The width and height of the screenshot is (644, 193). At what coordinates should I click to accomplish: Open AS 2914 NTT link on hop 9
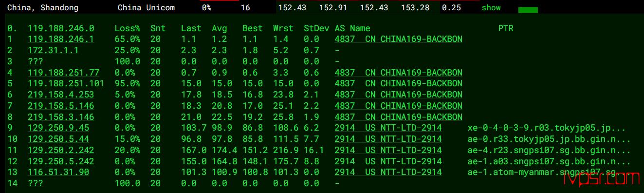click(388, 128)
